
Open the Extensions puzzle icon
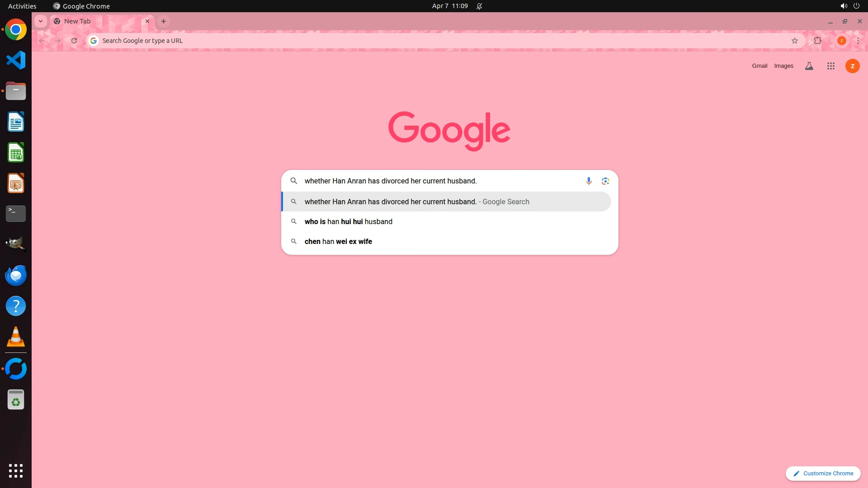coord(817,41)
